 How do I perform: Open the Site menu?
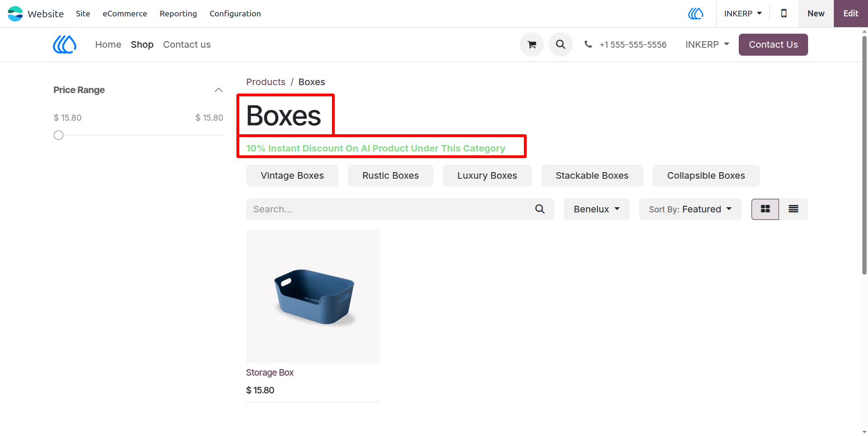tap(83, 14)
